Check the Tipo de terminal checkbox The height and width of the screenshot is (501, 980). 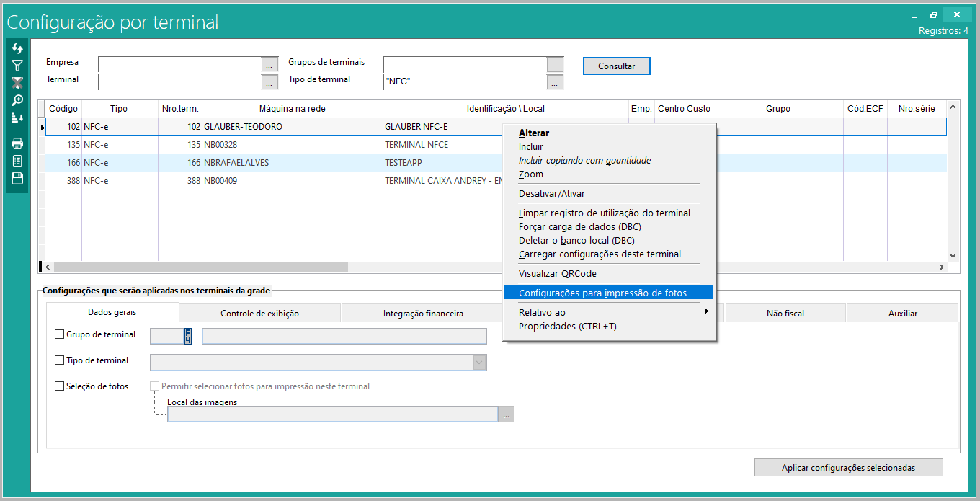60,360
